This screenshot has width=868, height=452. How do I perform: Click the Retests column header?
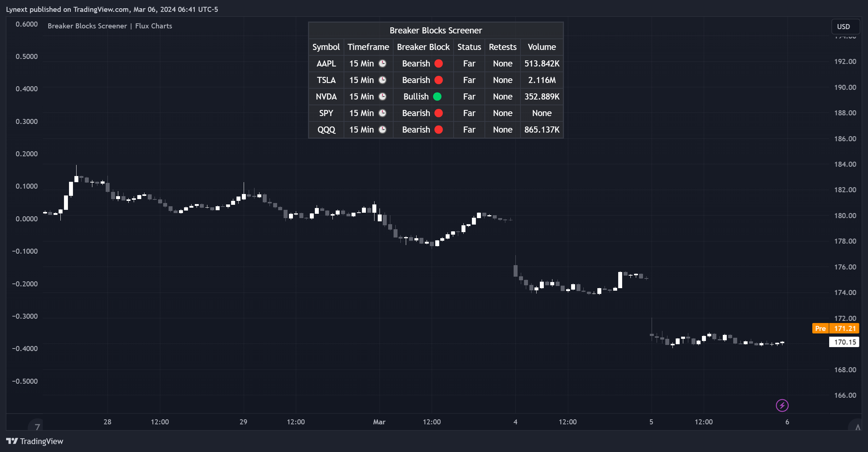pos(502,47)
